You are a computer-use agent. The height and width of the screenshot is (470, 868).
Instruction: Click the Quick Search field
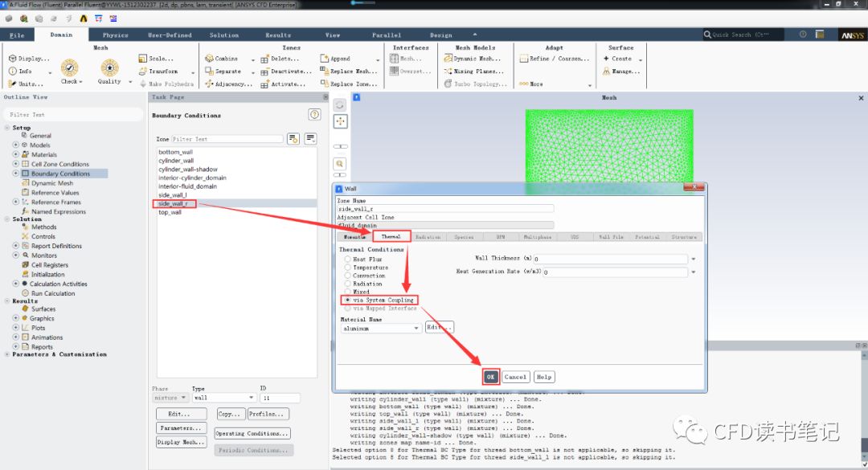coord(743,35)
